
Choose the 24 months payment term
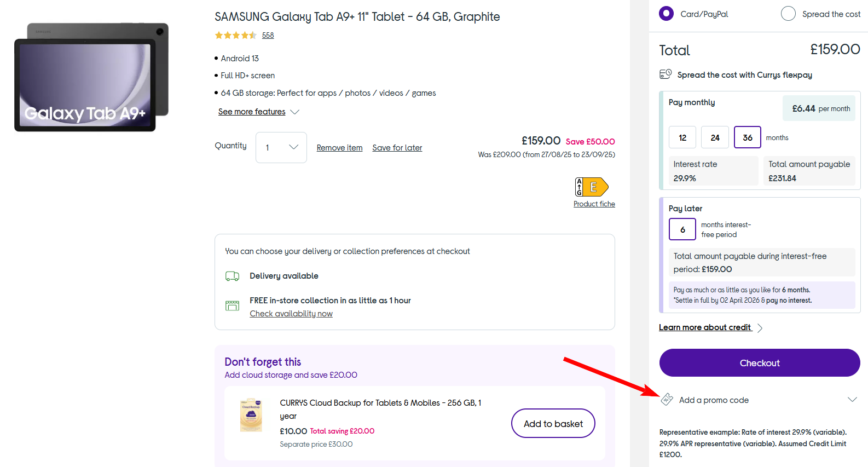(715, 137)
